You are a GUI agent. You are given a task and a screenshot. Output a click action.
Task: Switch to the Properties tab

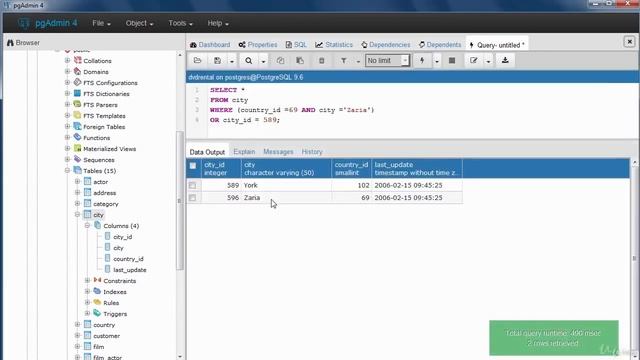pos(258,45)
